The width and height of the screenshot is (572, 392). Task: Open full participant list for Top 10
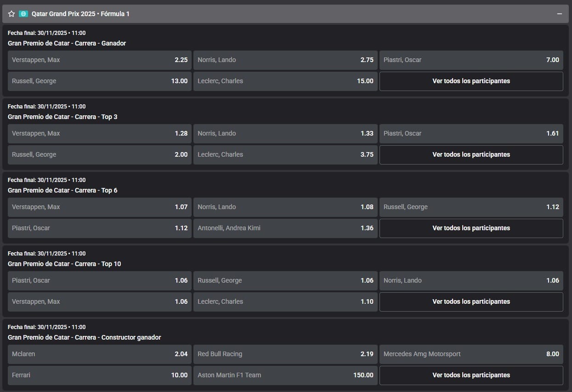[x=471, y=301]
